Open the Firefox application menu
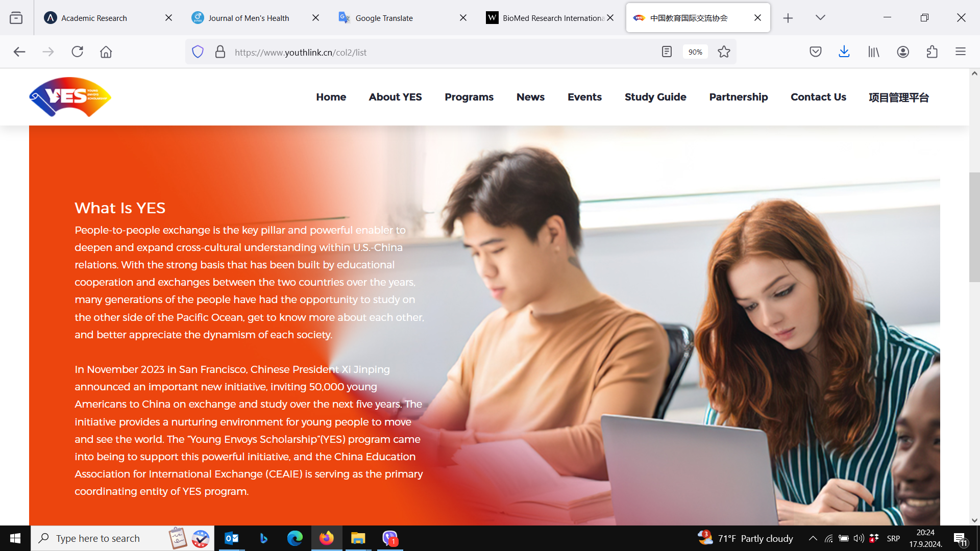The image size is (980, 551). pos(961,52)
